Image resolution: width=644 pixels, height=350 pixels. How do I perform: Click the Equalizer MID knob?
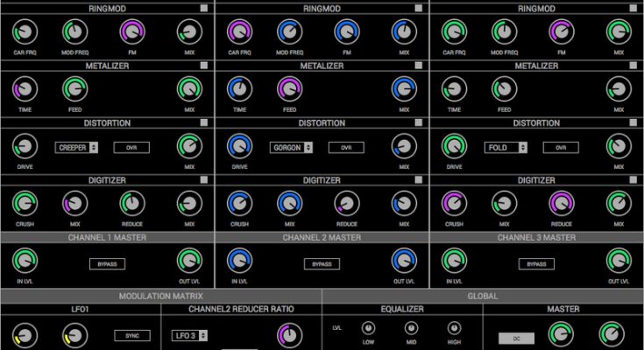pos(412,327)
